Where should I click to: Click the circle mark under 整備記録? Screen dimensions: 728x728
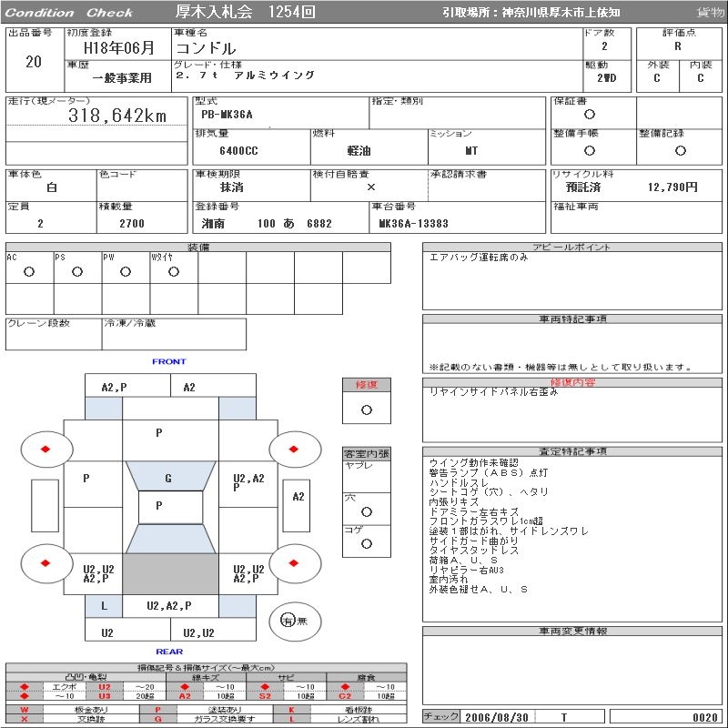click(680, 151)
